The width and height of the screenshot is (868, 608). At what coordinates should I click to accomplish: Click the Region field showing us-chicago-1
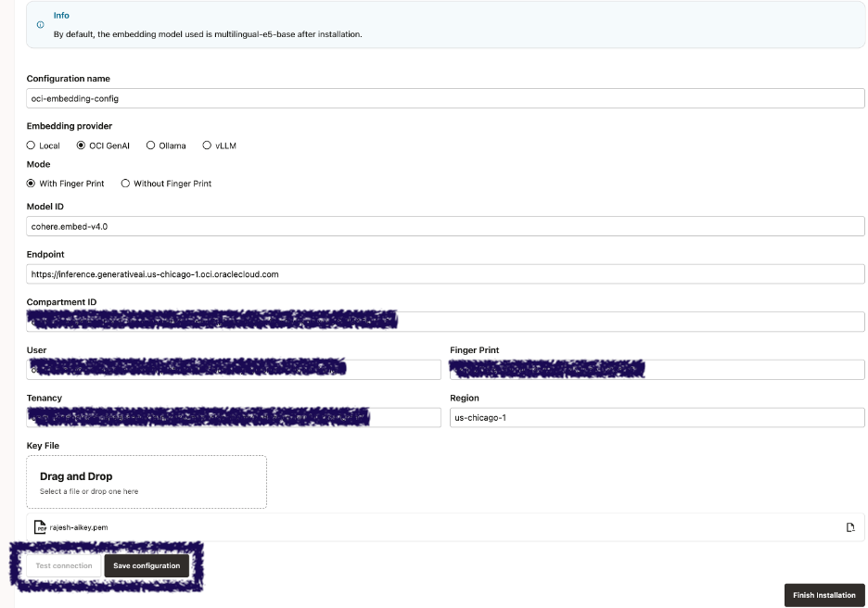tap(657, 417)
